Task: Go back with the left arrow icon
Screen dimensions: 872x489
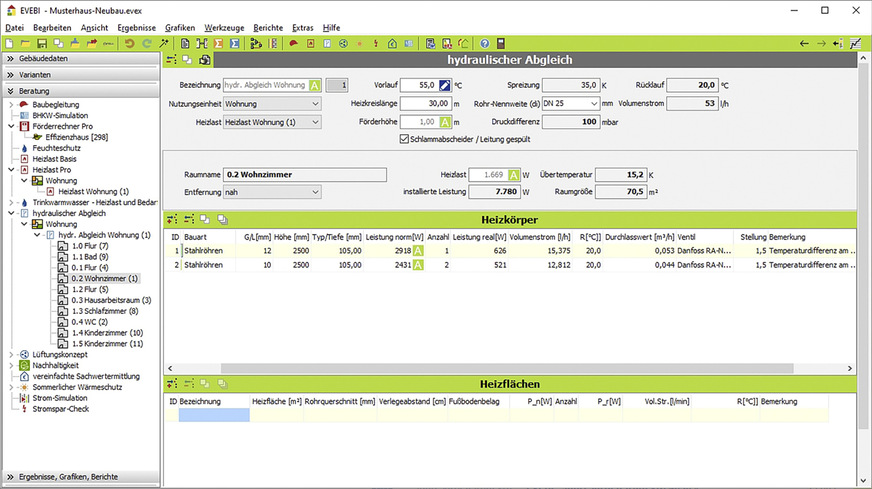Action: click(804, 43)
